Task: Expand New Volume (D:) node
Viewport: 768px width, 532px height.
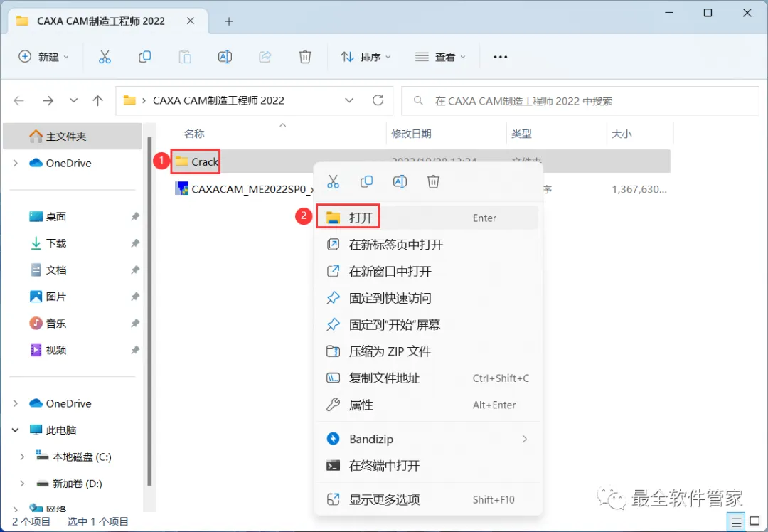Action: click(22, 484)
